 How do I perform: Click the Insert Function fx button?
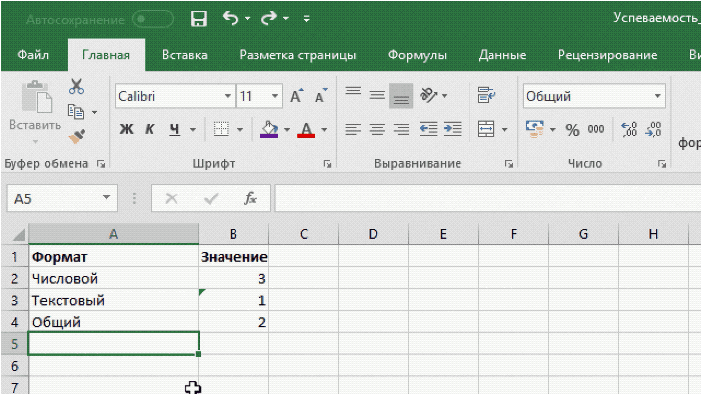click(x=250, y=198)
